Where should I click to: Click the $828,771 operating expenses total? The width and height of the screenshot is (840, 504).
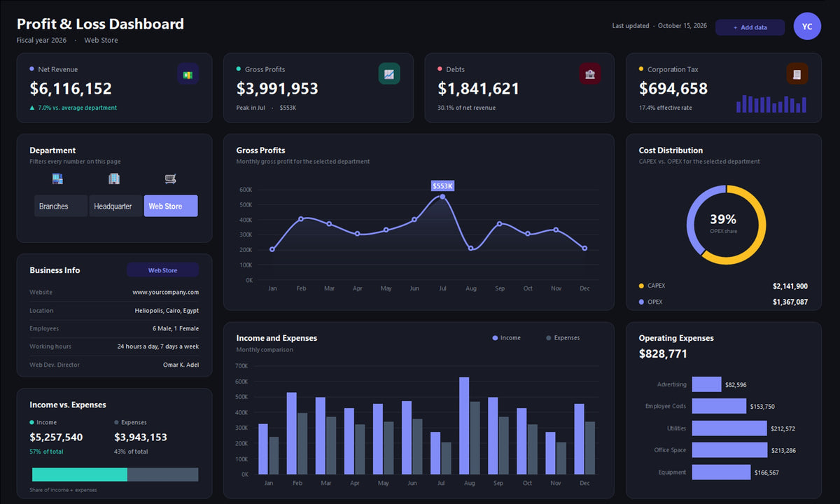tap(663, 354)
